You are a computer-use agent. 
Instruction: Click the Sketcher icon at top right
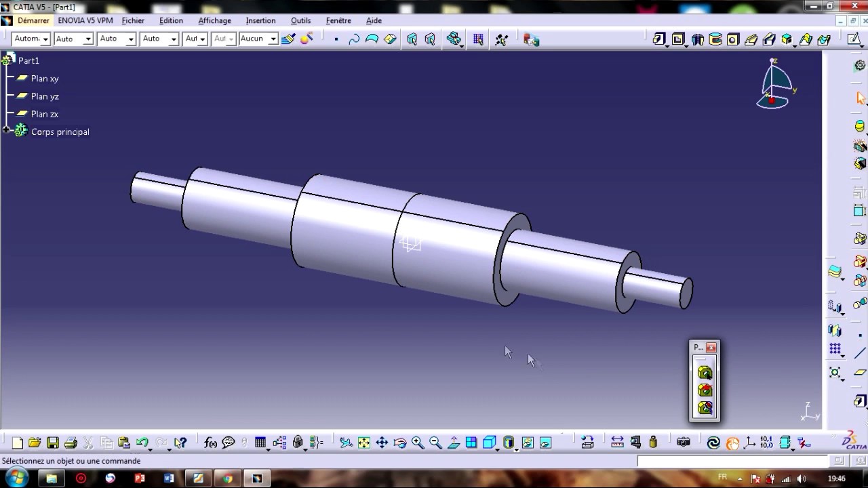854,39
